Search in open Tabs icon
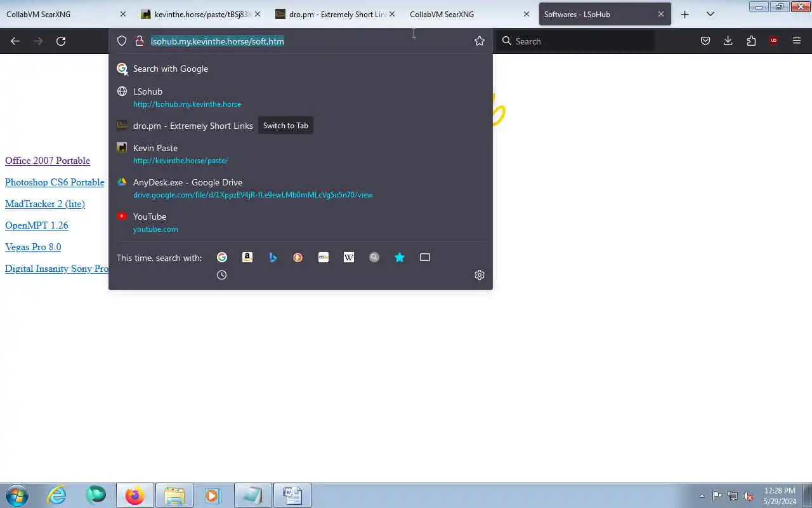Viewport: 812px width, 508px height. (x=425, y=257)
